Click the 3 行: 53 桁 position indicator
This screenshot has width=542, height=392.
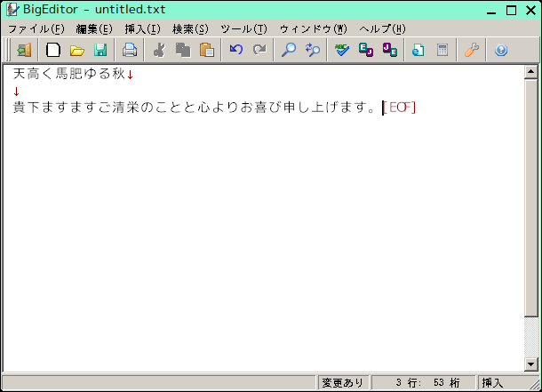(x=423, y=382)
